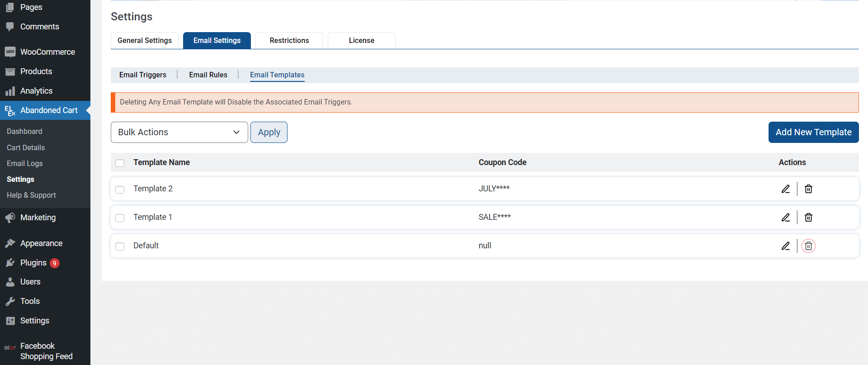Check the Template 2 row checkbox

[120, 190]
